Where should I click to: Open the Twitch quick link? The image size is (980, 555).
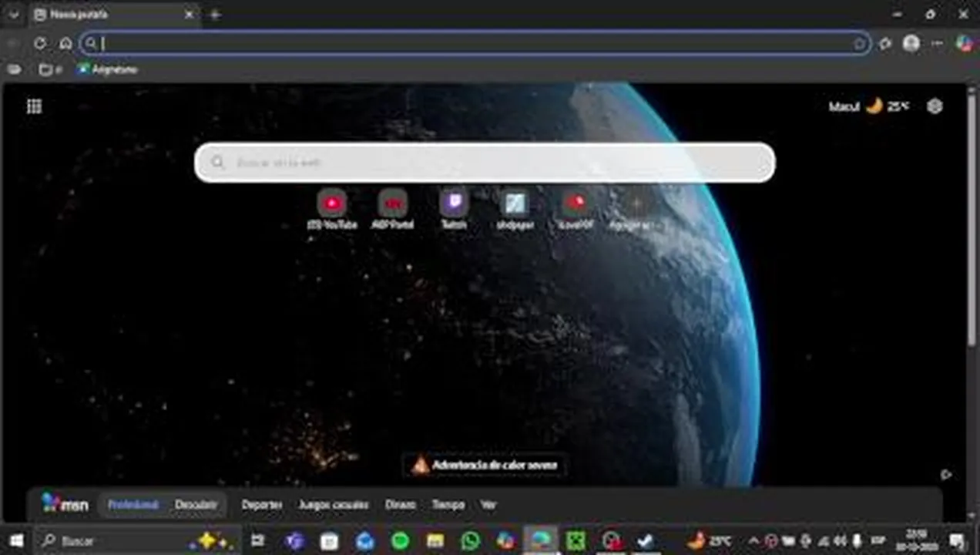pyautogui.click(x=454, y=210)
